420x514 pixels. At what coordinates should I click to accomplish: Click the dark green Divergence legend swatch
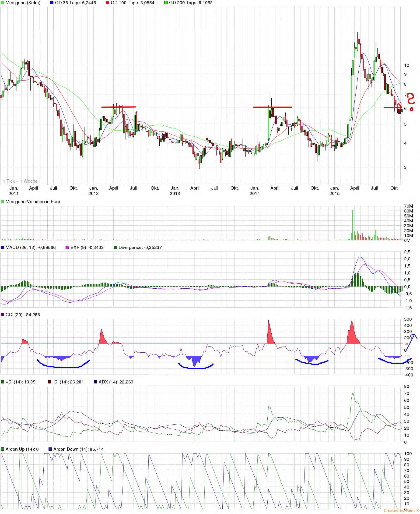(115, 248)
